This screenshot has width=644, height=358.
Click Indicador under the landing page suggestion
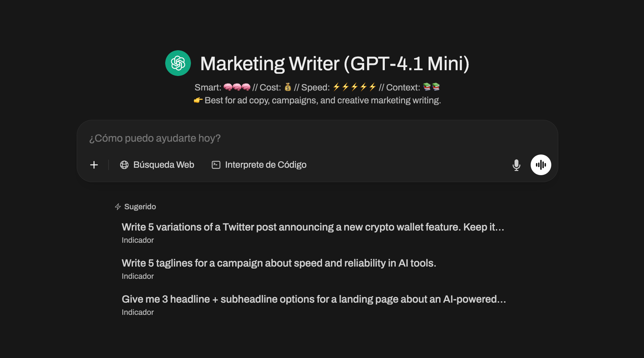pos(138,312)
